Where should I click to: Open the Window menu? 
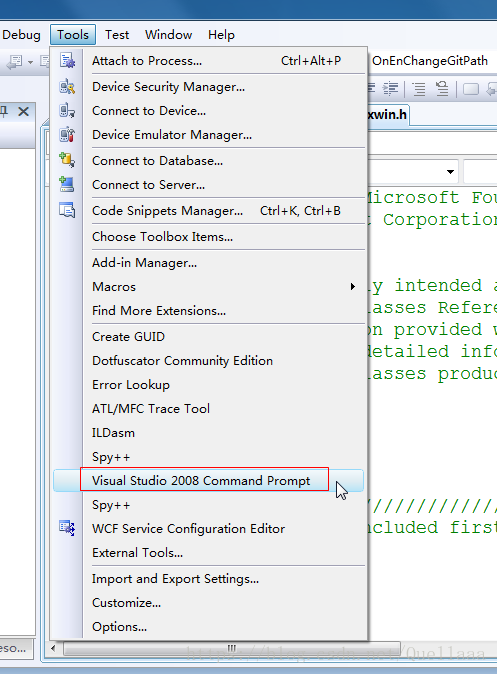[169, 34]
